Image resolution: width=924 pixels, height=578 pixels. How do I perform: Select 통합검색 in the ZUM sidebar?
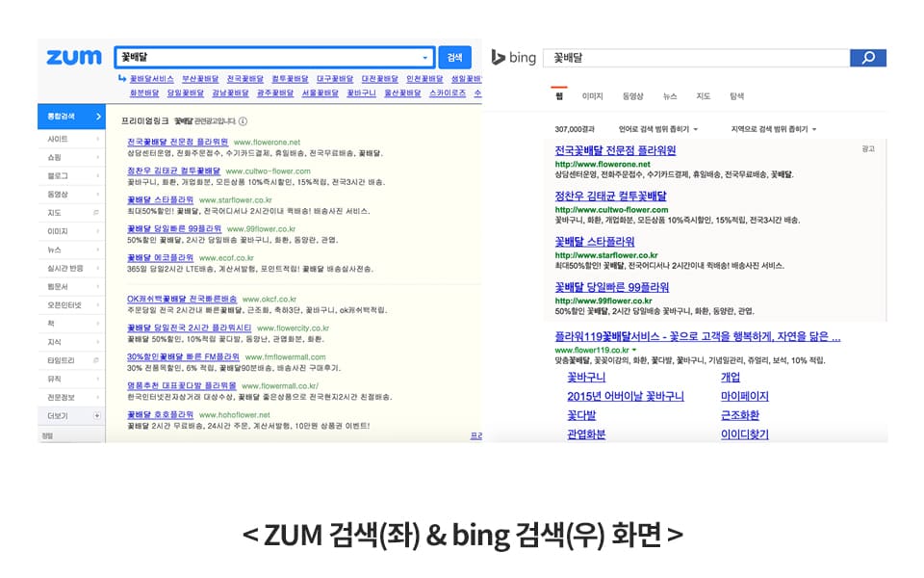click(70, 117)
